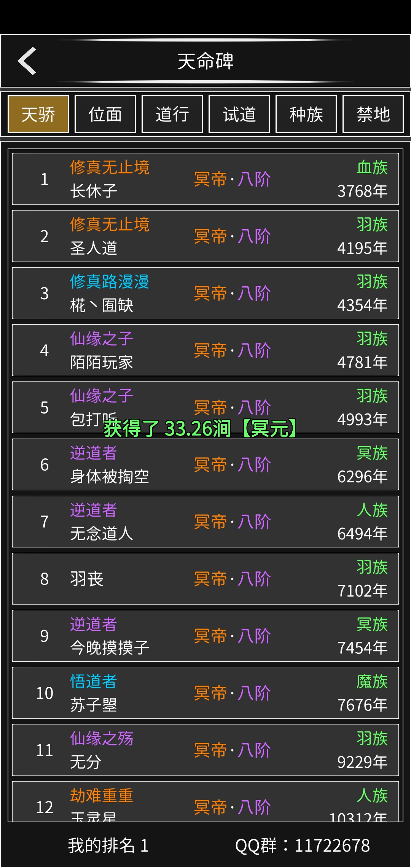Tap the 仙缘之殇 title
The image size is (411, 868).
[102, 739]
